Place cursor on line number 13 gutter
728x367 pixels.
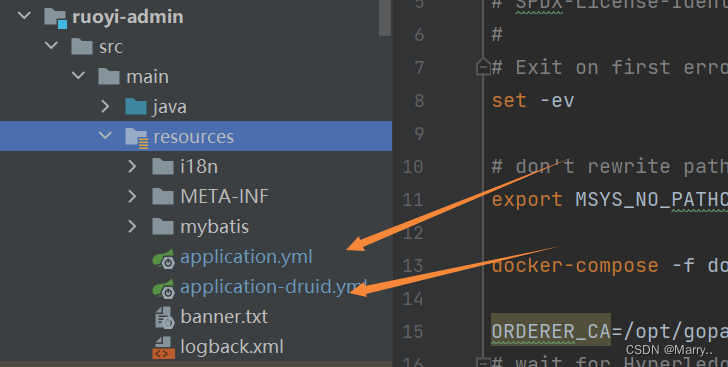point(413,266)
